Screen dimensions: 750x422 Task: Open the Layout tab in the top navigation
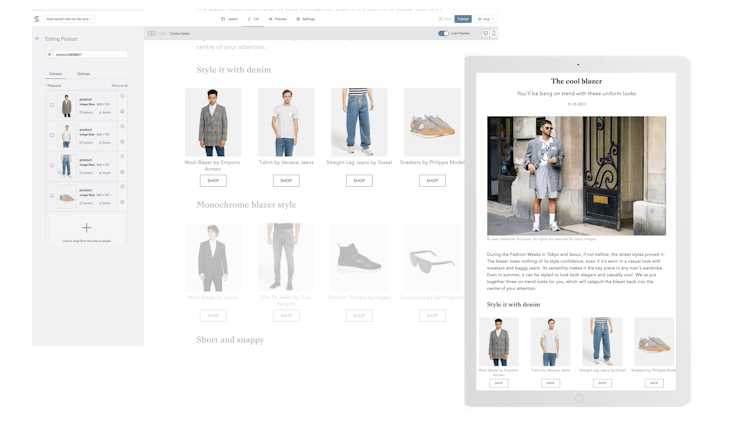pyautogui.click(x=228, y=18)
